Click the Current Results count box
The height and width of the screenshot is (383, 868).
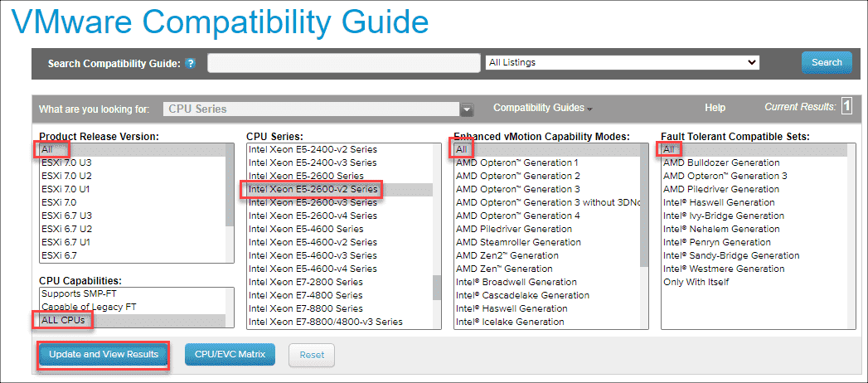point(846,106)
